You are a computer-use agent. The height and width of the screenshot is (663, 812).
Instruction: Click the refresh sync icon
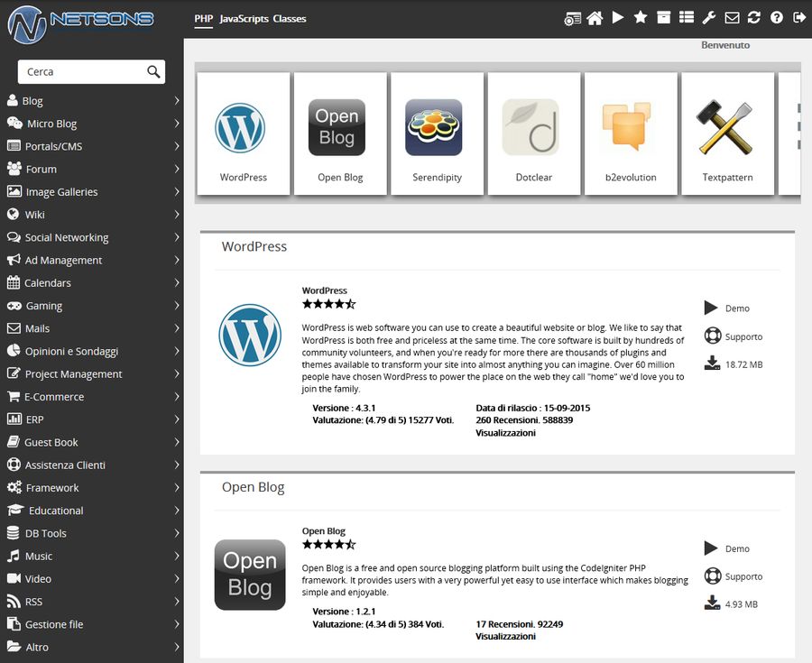pyautogui.click(x=754, y=18)
